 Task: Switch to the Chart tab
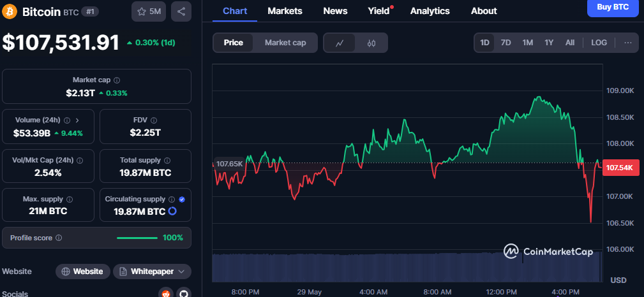235,11
